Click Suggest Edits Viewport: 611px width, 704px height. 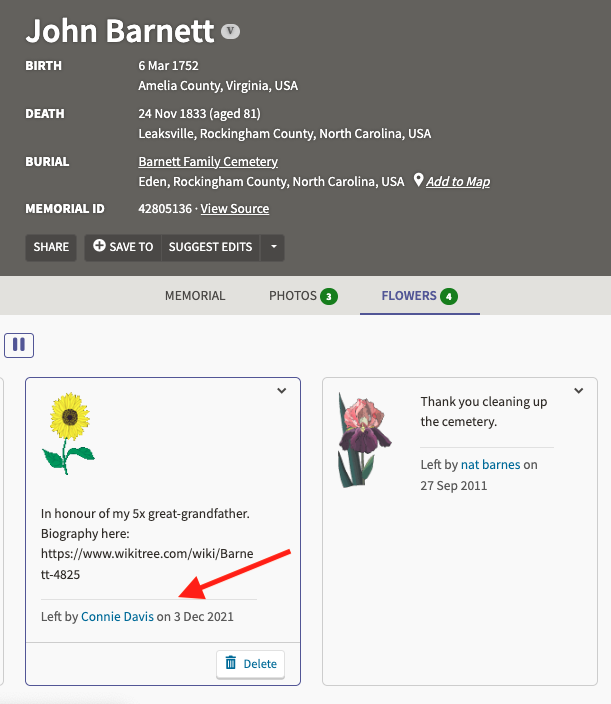click(x=211, y=247)
